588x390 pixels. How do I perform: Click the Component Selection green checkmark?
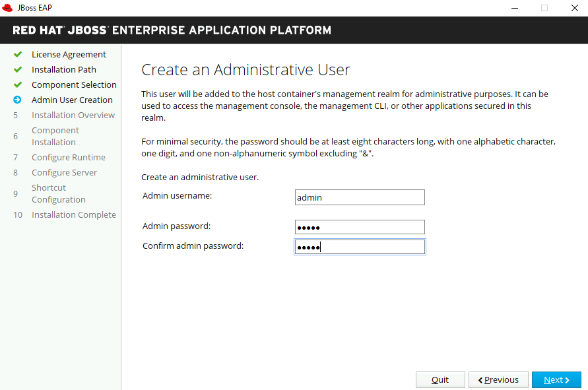click(x=18, y=84)
